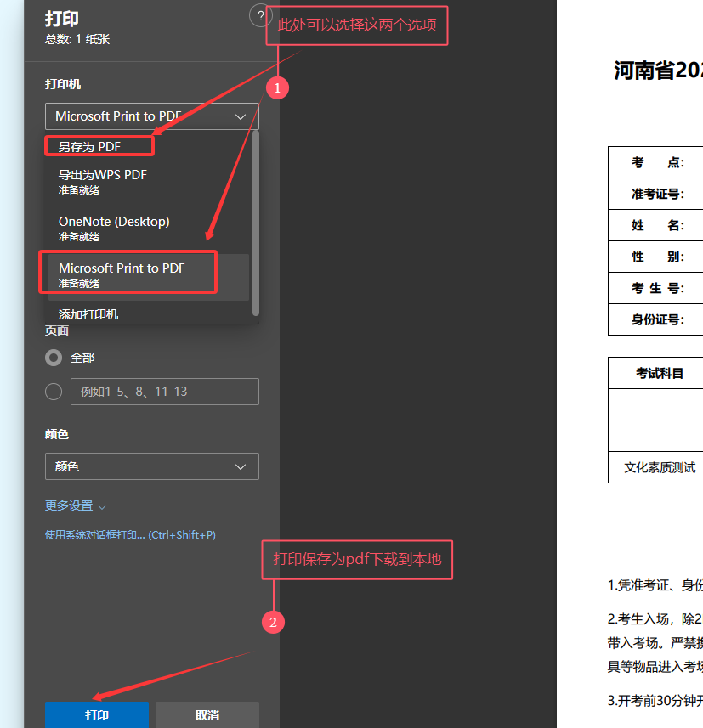The width and height of the screenshot is (703, 728).
Task: Click the red numbered marker 1
Action: tap(278, 87)
